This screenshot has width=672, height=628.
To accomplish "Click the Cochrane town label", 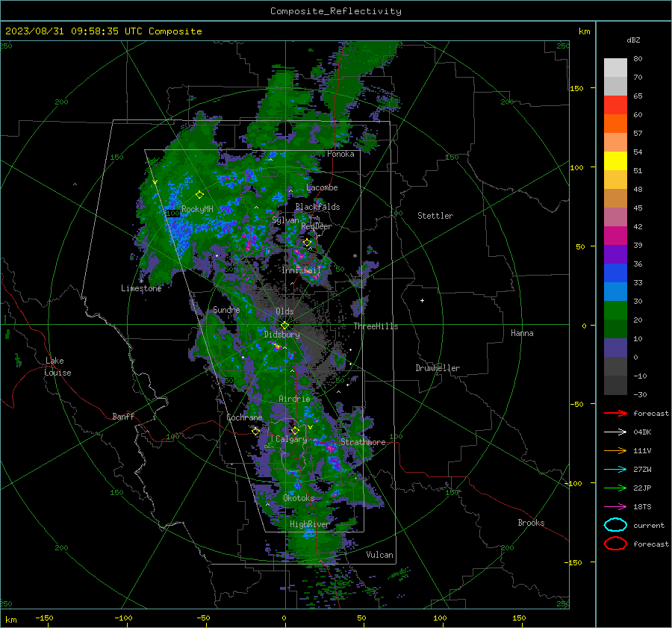I will [244, 417].
